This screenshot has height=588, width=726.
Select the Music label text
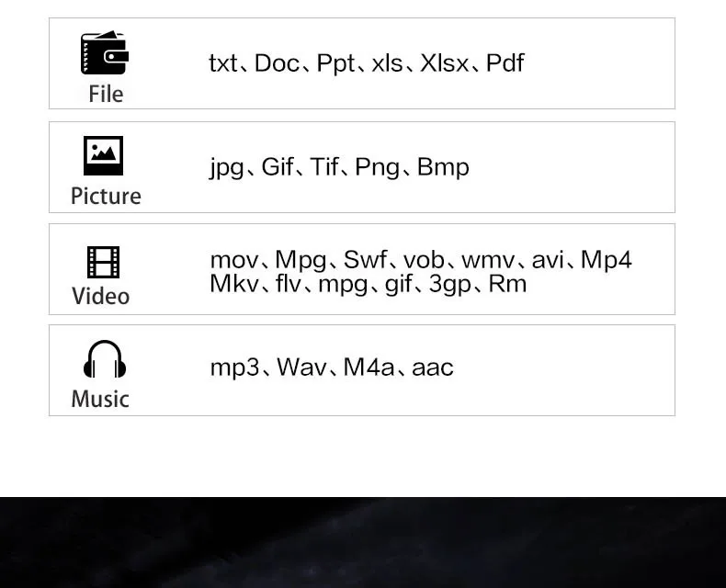click(x=100, y=399)
